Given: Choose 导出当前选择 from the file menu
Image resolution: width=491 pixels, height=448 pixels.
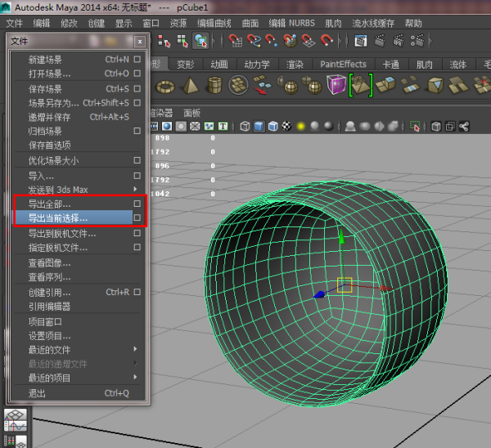Looking at the screenshot, I should [x=59, y=218].
